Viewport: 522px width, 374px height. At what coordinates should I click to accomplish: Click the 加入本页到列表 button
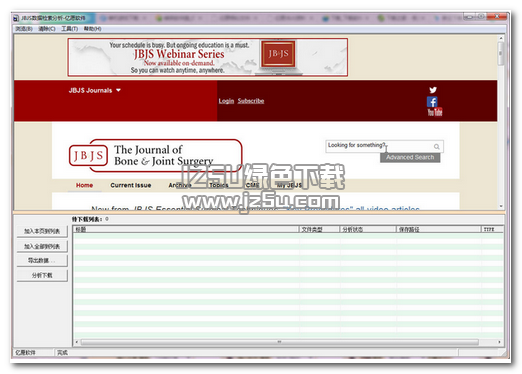pos(42,231)
